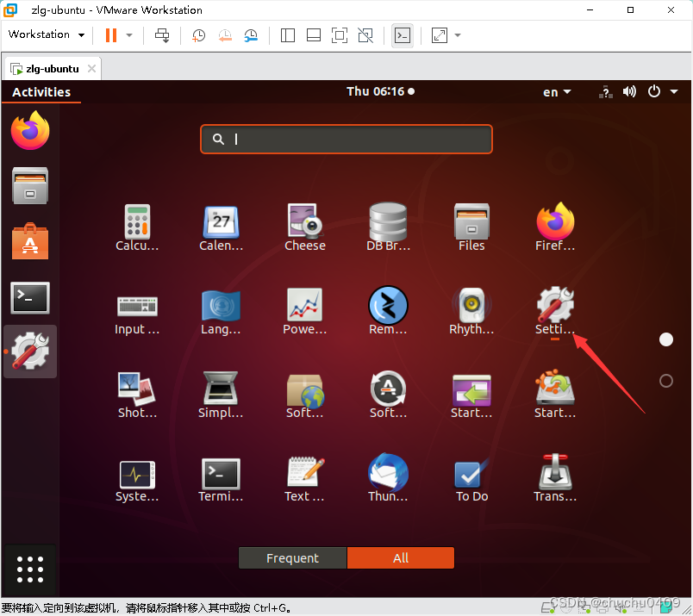The width and height of the screenshot is (693, 616).
Task: Click Firefox in the Ubuntu dock
Action: tap(30, 130)
